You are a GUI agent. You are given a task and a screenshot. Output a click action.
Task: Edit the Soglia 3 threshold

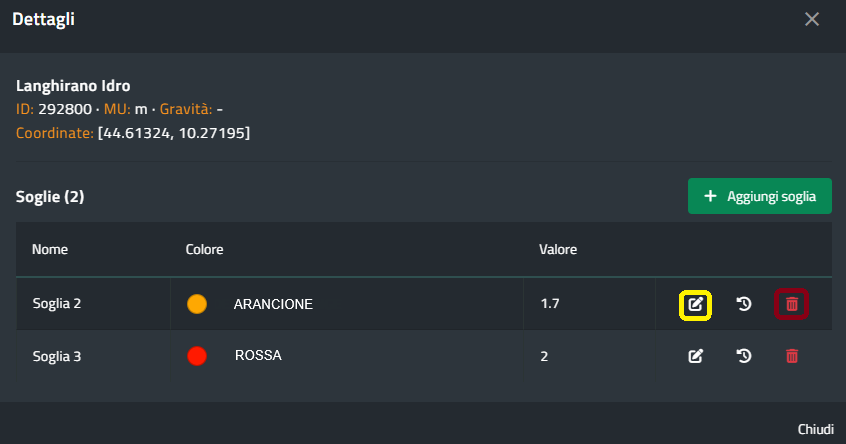click(695, 355)
